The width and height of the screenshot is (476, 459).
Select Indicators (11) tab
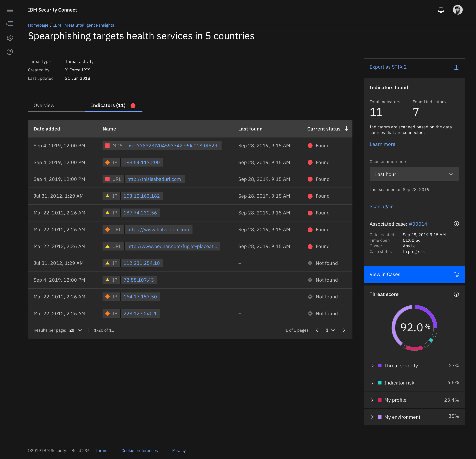pos(114,106)
